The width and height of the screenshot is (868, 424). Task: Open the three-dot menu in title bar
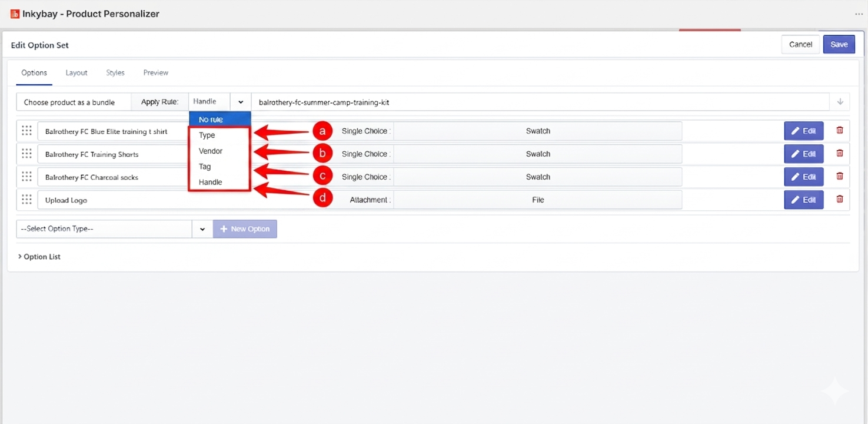(x=859, y=14)
